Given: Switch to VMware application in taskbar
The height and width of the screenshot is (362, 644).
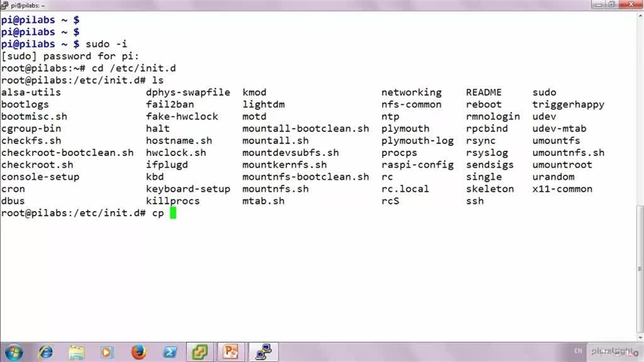Looking at the screenshot, I should coord(200,351).
